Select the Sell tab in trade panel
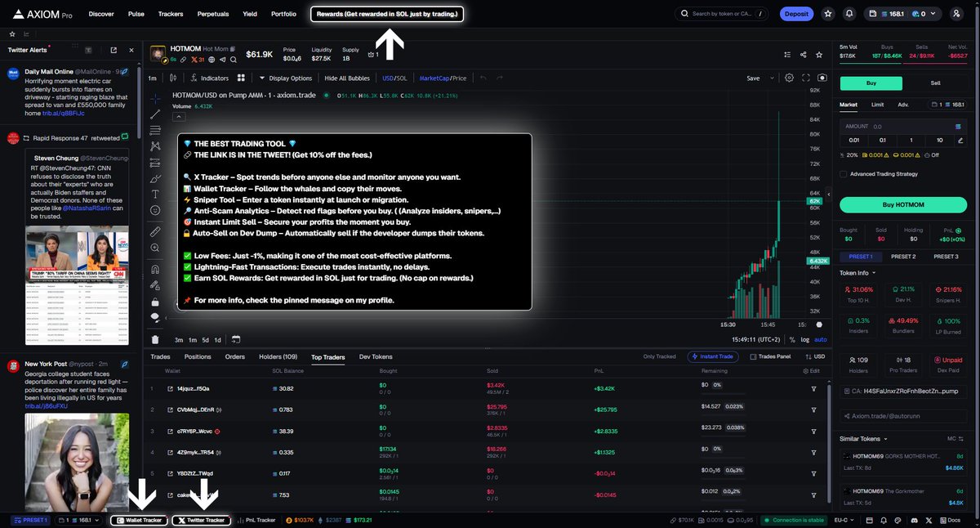The height and width of the screenshot is (528, 980). (x=936, y=83)
